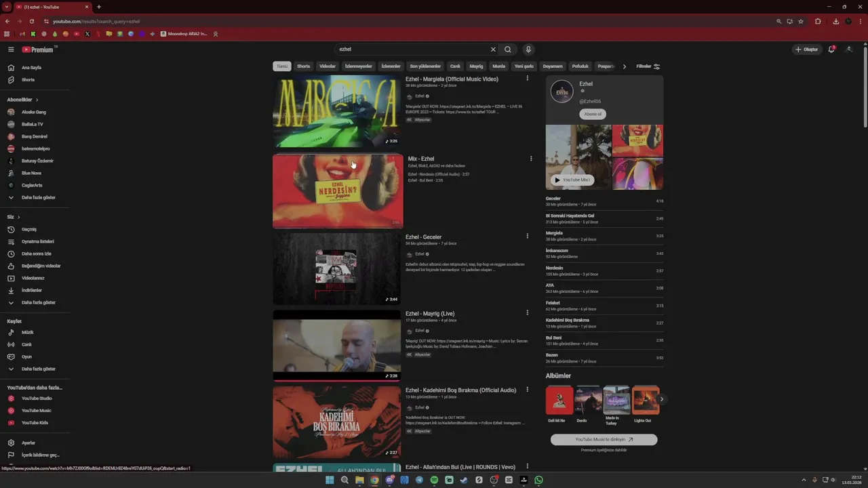Select the Tümü filter chip
868x488 pixels.
pos(282,66)
